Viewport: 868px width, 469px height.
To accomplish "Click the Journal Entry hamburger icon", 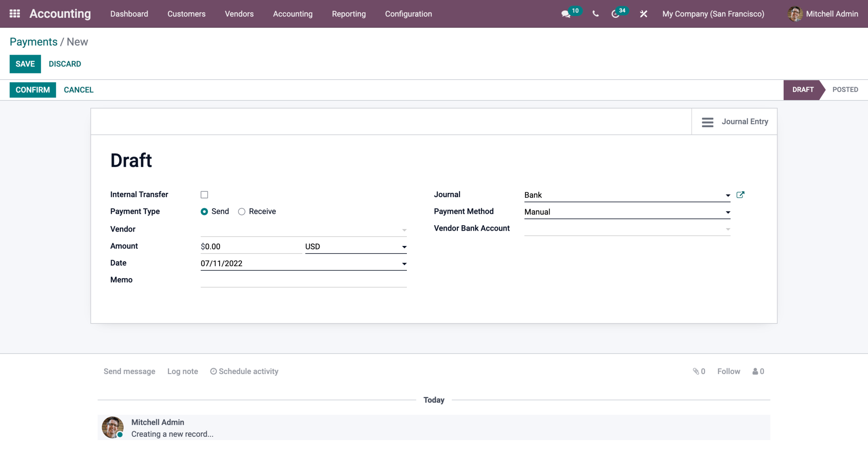I will coord(707,122).
